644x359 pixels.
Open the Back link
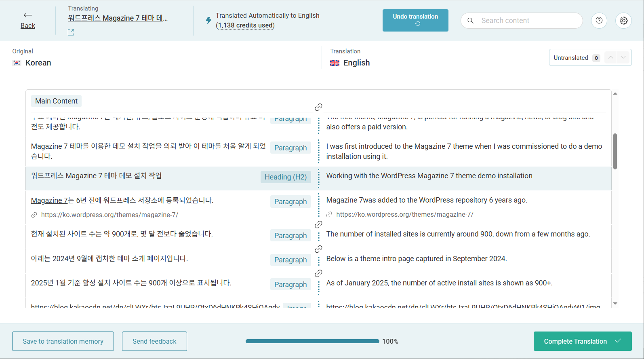pos(28,25)
